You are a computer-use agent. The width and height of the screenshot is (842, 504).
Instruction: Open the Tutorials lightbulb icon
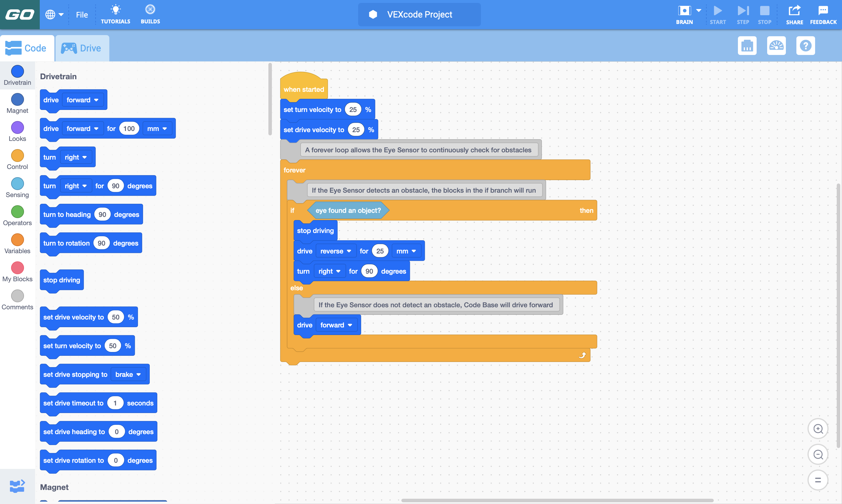pos(115,10)
